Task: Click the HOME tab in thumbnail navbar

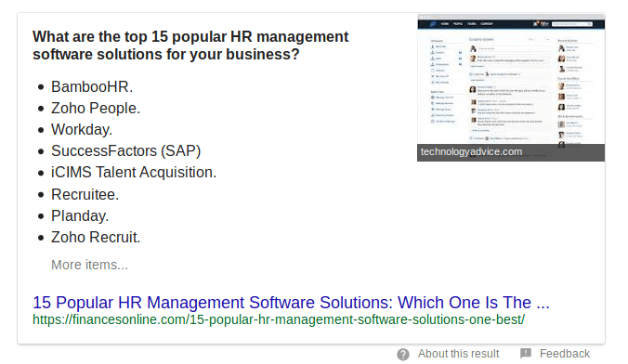Action: pos(445,24)
